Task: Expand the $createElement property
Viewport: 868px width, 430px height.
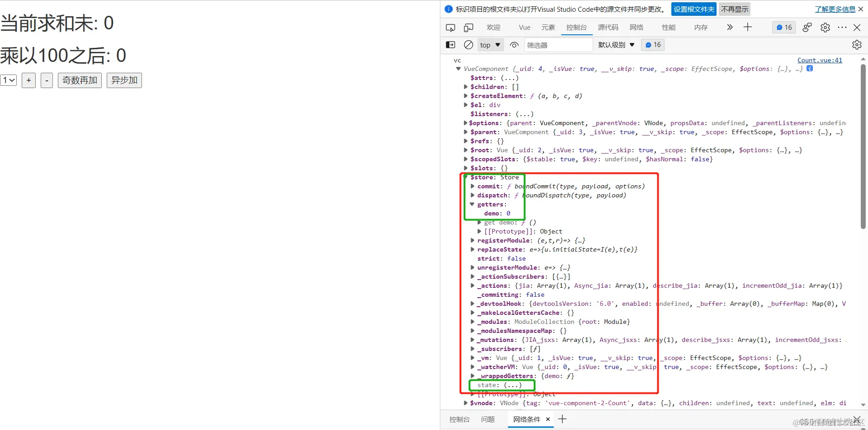Action: pyautogui.click(x=466, y=96)
